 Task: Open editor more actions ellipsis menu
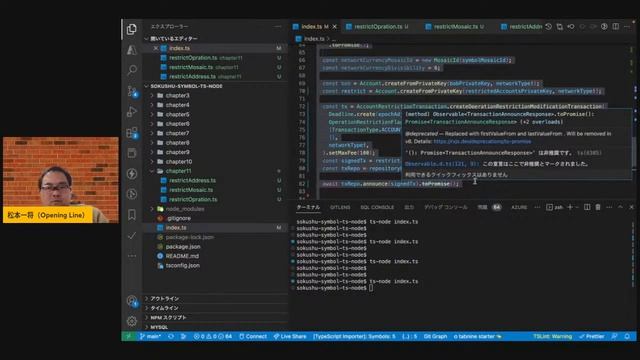pyautogui.click(x=627, y=27)
